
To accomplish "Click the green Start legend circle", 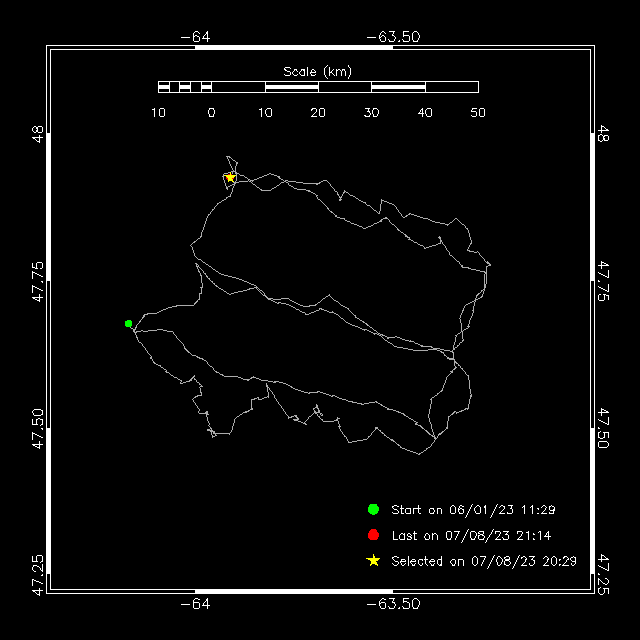I will [373, 509].
